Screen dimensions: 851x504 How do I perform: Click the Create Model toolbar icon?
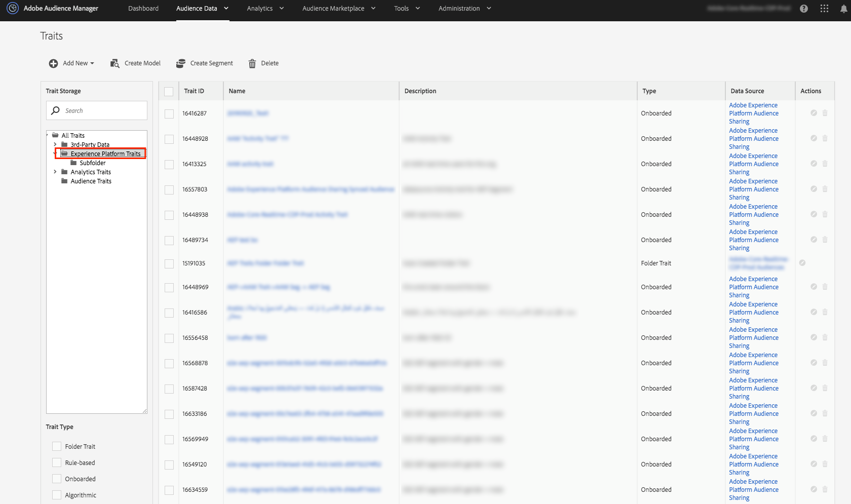click(x=115, y=63)
